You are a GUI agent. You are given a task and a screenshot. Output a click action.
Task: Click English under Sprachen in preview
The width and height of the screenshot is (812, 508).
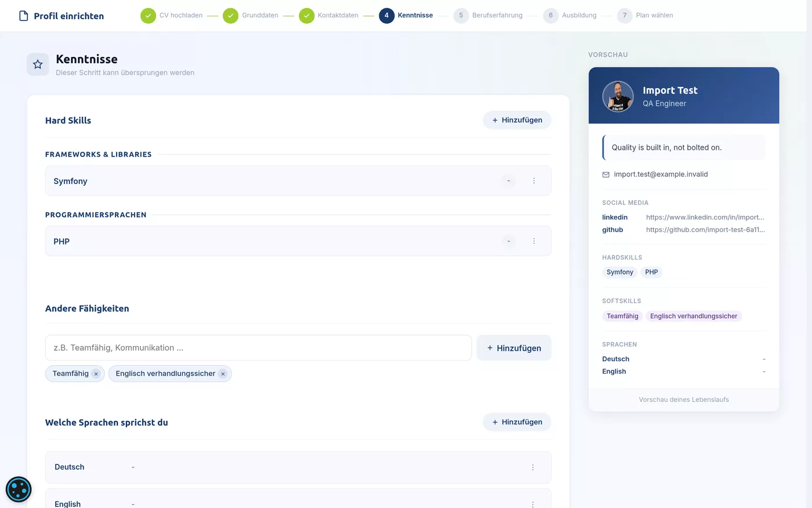point(614,372)
